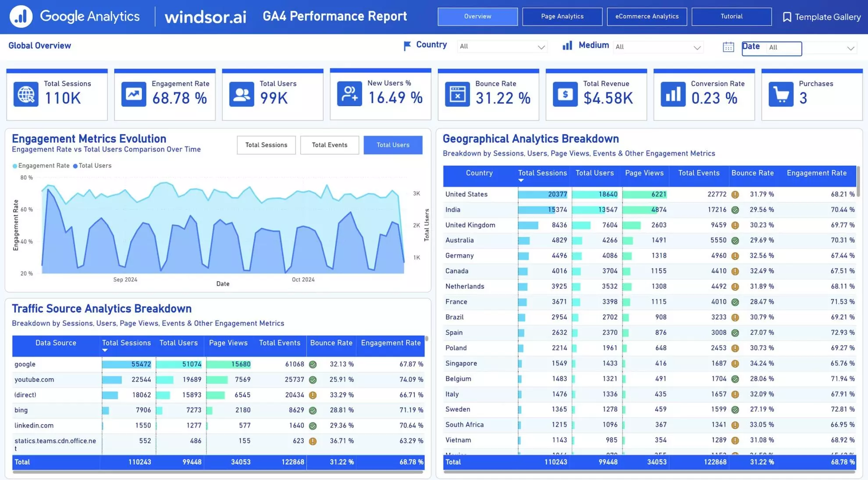Click the Engagement Rate chart icon

click(x=134, y=94)
